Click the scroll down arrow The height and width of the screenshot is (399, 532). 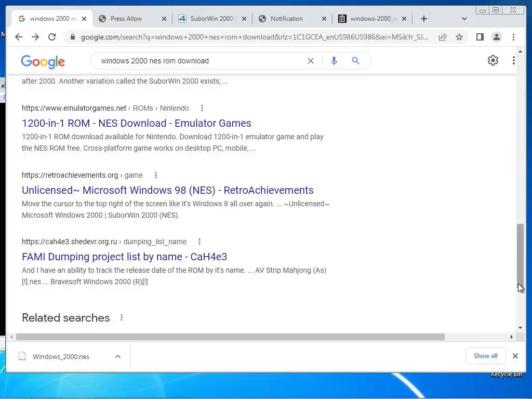(x=520, y=328)
